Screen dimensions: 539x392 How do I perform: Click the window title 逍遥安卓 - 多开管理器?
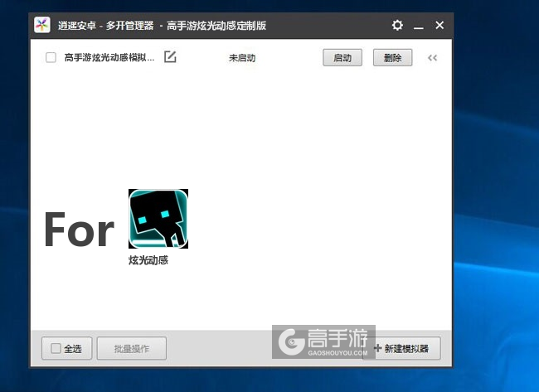(105, 26)
